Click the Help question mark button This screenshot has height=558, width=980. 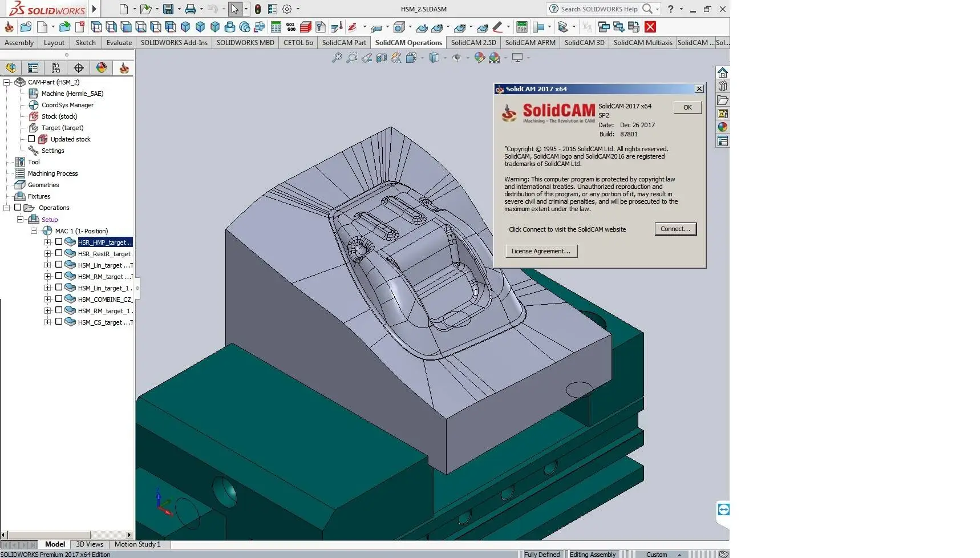pyautogui.click(x=671, y=9)
